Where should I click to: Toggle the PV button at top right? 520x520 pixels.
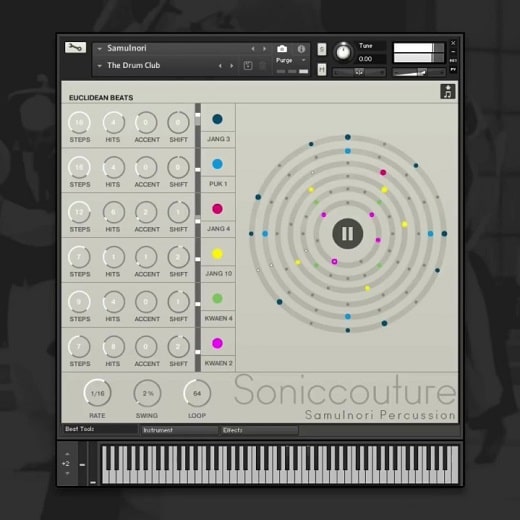coord(453,69)
